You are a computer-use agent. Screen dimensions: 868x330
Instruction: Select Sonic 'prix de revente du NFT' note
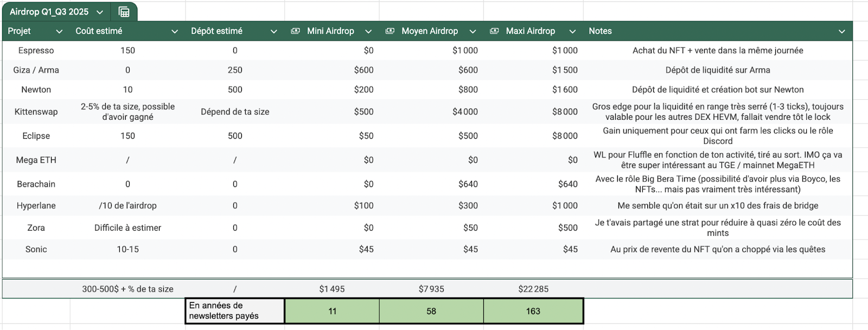tap(718, 249)
